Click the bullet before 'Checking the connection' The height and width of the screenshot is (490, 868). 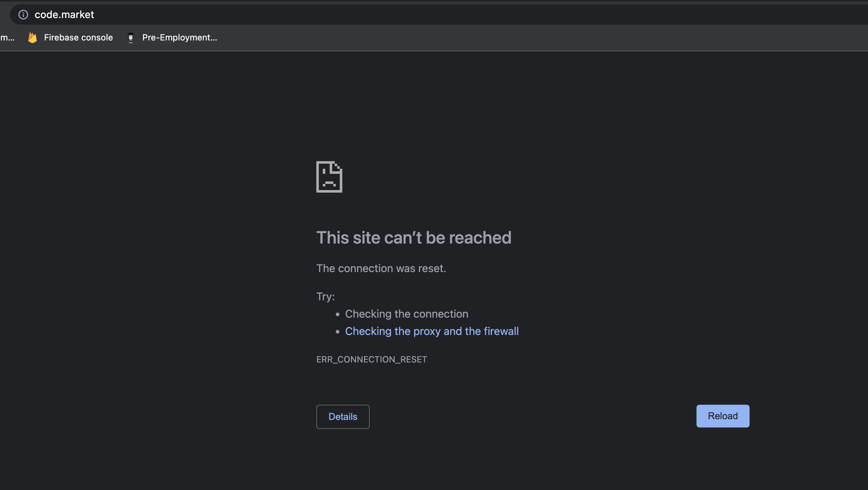click(x=338, y=314)
